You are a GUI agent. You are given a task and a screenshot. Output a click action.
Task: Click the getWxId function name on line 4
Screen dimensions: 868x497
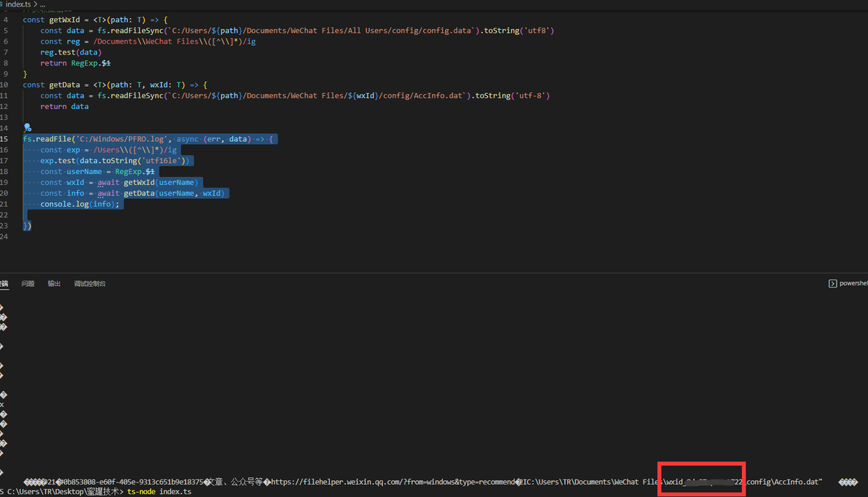tap(64, 20)
